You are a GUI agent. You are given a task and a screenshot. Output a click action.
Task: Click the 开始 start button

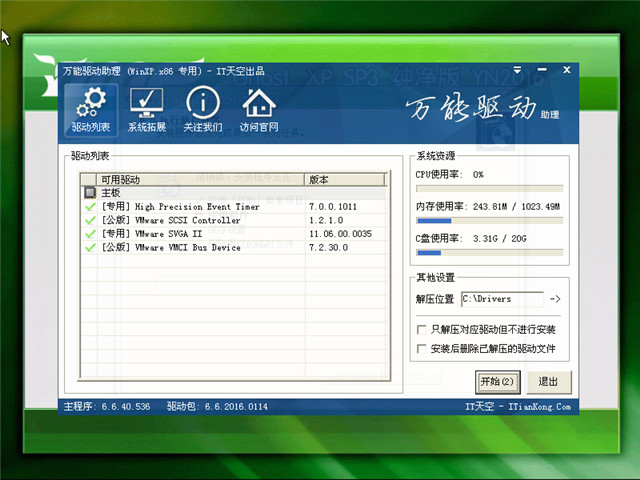coord(497,381)
